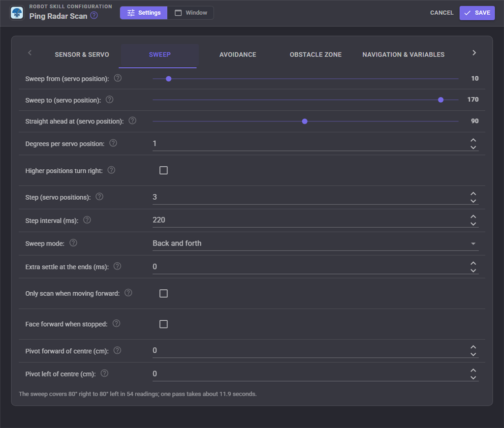The height and width of the screenshot is (428, 504).
Task: Click the Straight ahead servo position slider handle
Action: pos(305,122)
